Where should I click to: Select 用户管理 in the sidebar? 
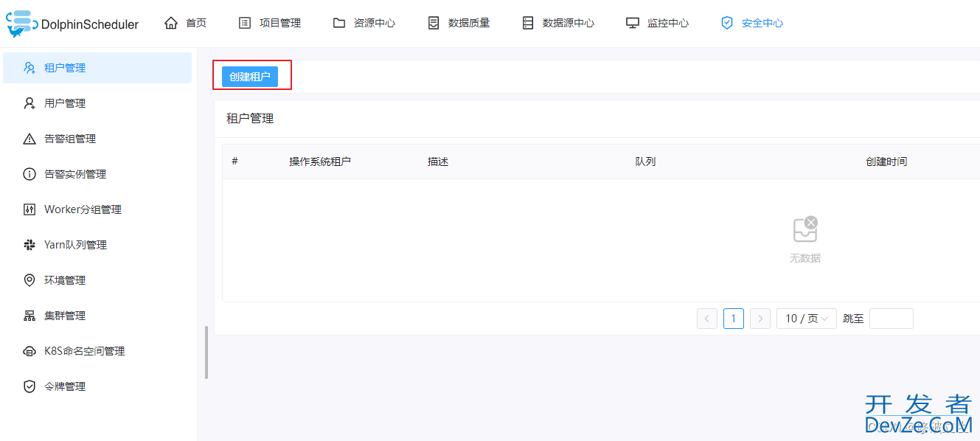(97, 103)
